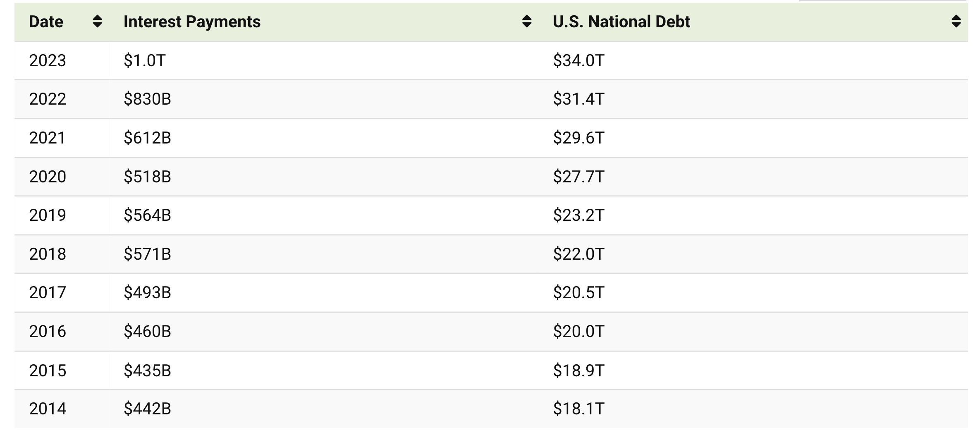Sort Interest Payments in descending order
The width and height of the screenshot is (980, 440).
pos(527,22)
